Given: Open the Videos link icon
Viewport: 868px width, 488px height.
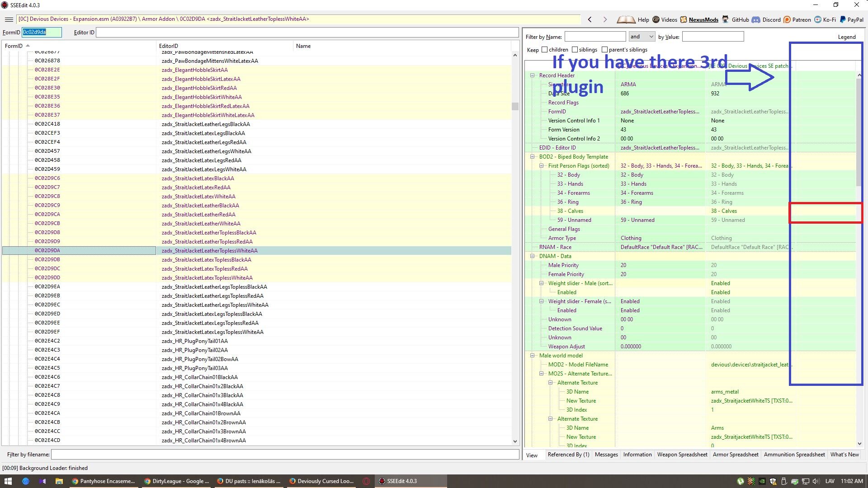Looking at the screenshot, I should click(x=656, y=19).
